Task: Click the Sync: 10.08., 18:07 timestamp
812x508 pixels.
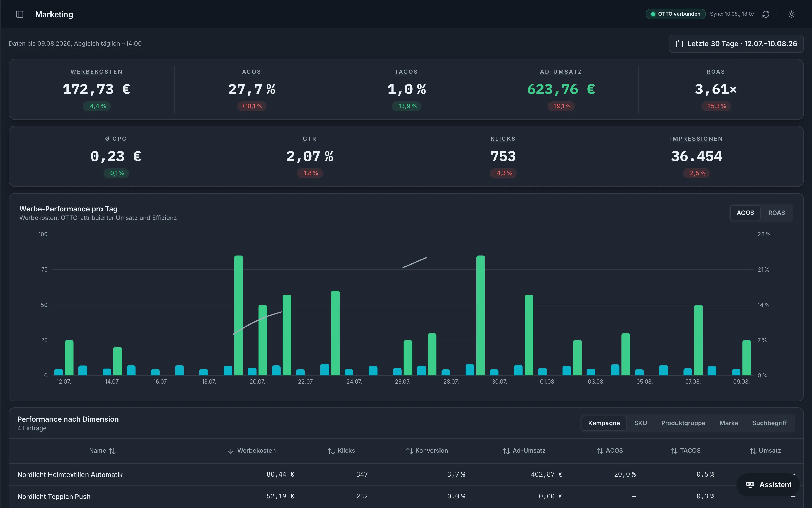Action: point(732,14)
